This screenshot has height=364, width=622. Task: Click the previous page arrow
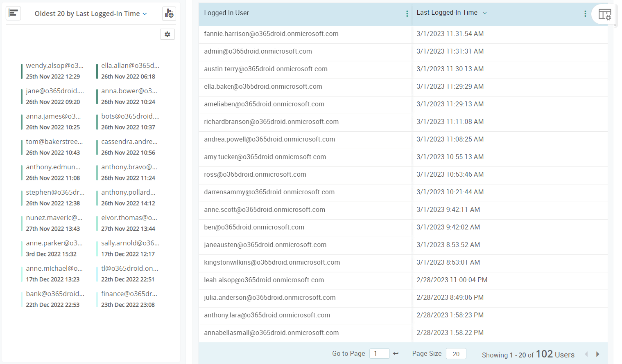coord(586,354)
